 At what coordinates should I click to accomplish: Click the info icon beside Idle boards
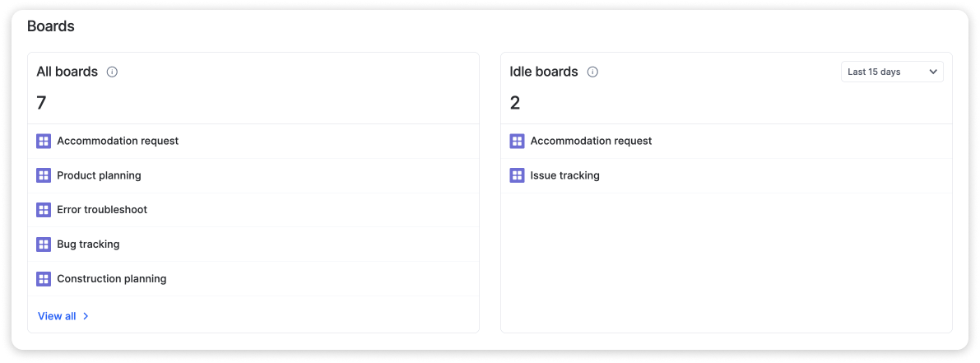coord(592,72)
